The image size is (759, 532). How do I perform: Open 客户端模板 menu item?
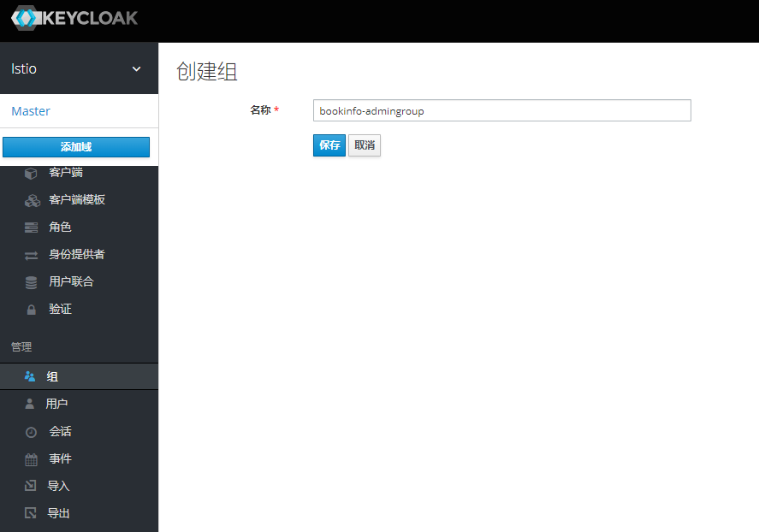click(77, 200)
